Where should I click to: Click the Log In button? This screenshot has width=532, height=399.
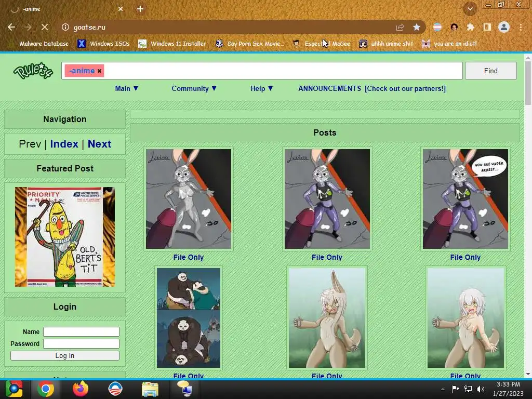65,355
